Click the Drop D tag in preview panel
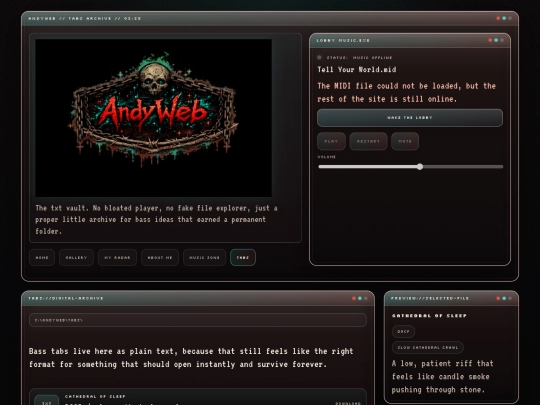540x405 pixels. pyautogui.click(x=403, y=331)
